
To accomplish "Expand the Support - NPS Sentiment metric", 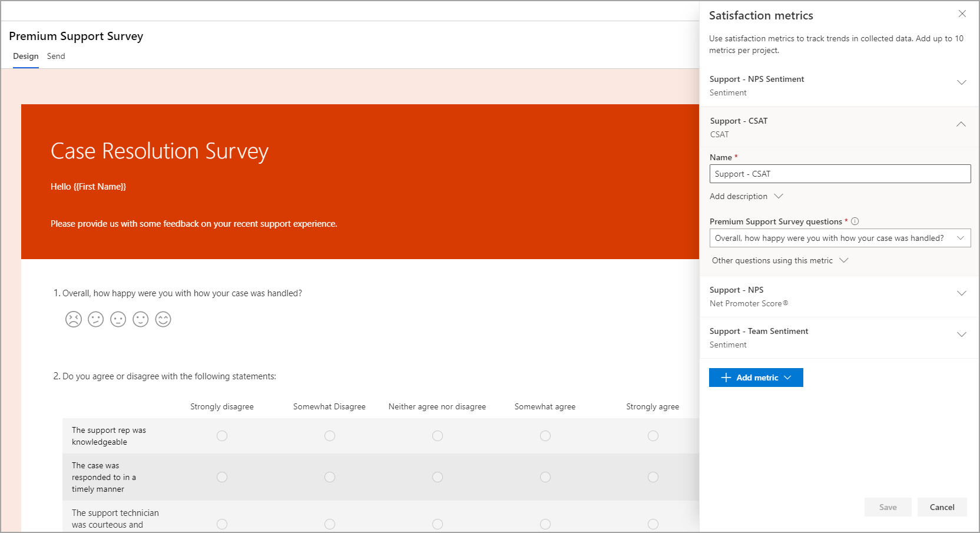I will (962, 82).
